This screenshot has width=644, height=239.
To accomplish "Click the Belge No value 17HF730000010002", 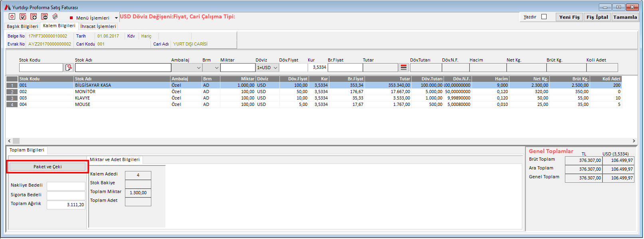I will 48,36.
